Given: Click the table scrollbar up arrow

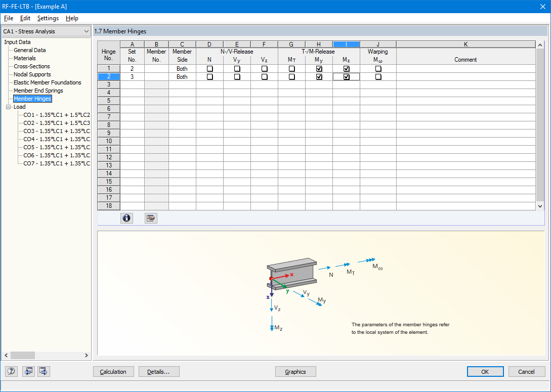Looking at the screenshot, I should 540,45.
